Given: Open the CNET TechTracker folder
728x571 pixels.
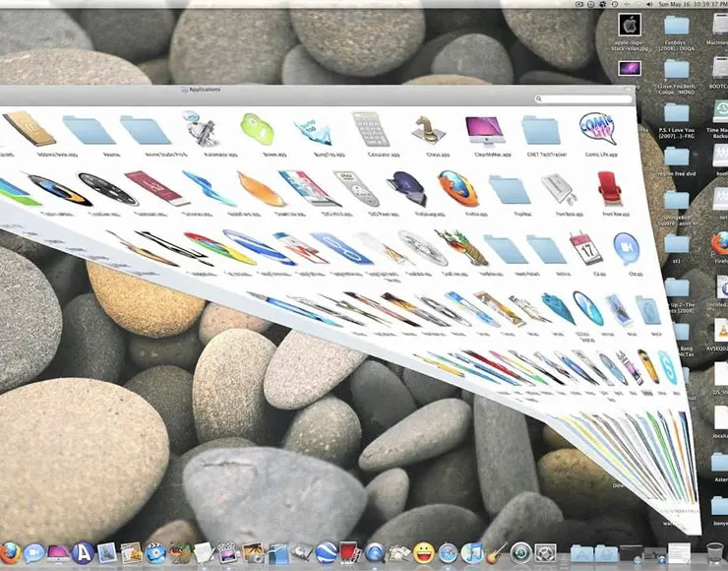Looking at the screenshot, I should (x=541, y=131).
